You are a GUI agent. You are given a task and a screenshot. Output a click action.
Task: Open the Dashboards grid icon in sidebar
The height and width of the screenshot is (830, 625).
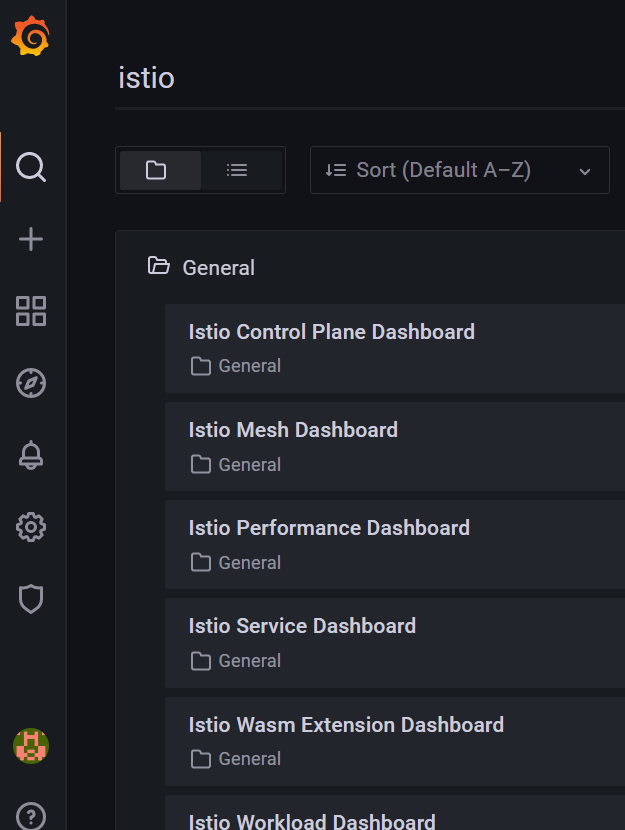click(x=31, y=311)
